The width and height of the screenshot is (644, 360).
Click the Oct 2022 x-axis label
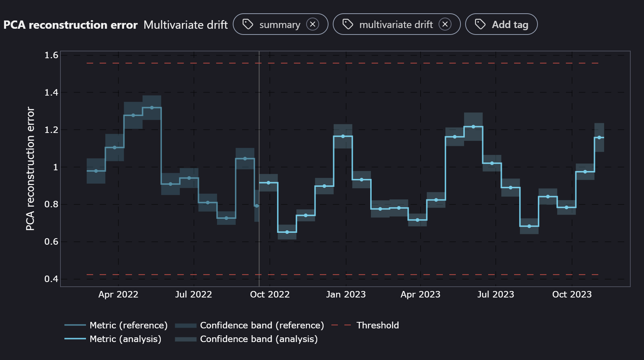270,295
